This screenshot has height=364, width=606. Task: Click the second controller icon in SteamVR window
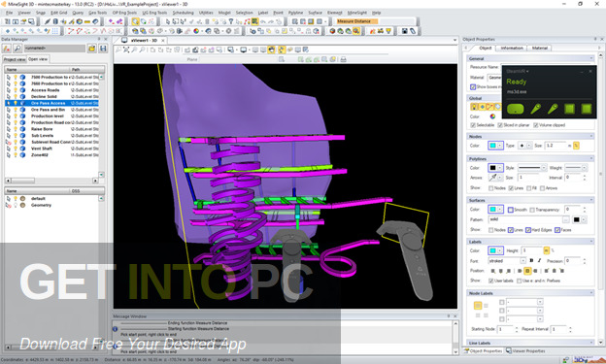[553, 109]
